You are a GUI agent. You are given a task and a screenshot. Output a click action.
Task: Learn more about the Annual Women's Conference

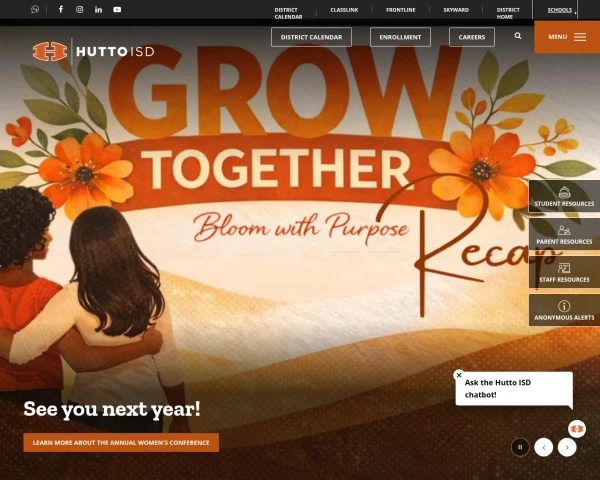pyautogui.click(x=121, y=442)
